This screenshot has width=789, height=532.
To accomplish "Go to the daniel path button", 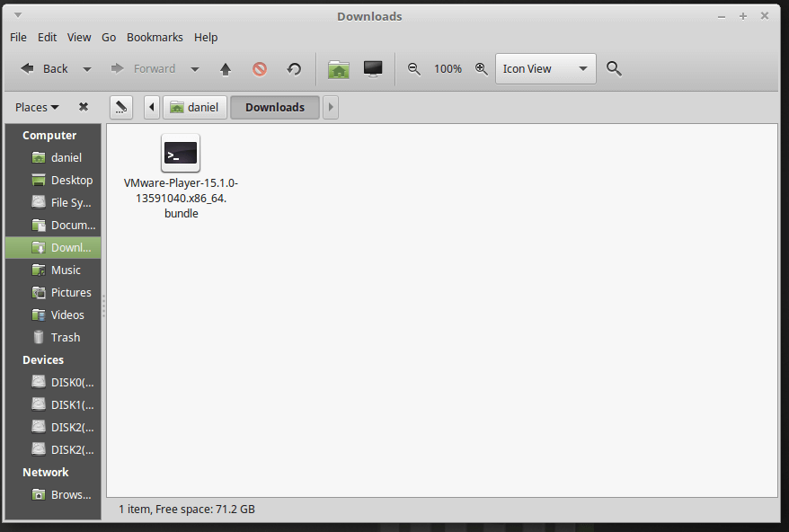I will pyautogui.click(x=195, y=108).
